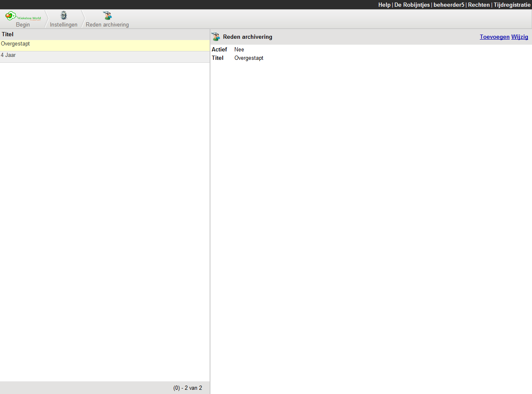Viewport: 532px width, 394px height.
Task: Click the Kiekeboe-World logo icon
Action: 23,16
